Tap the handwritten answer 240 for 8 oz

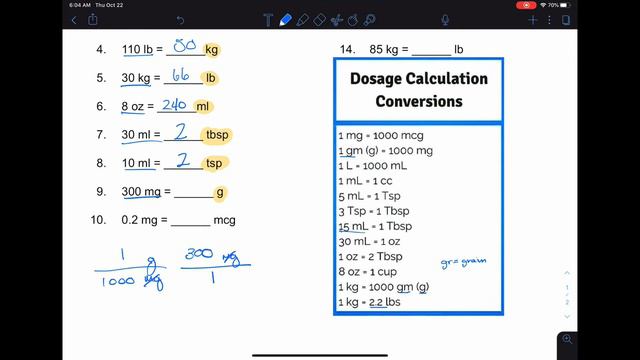pos(174,105)
